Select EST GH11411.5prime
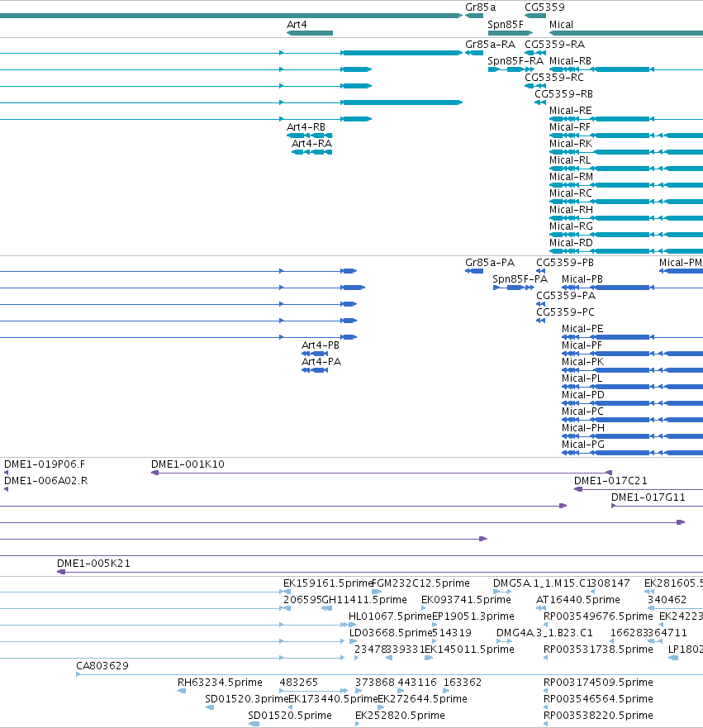Screen dimensions: 703x728 364,600
